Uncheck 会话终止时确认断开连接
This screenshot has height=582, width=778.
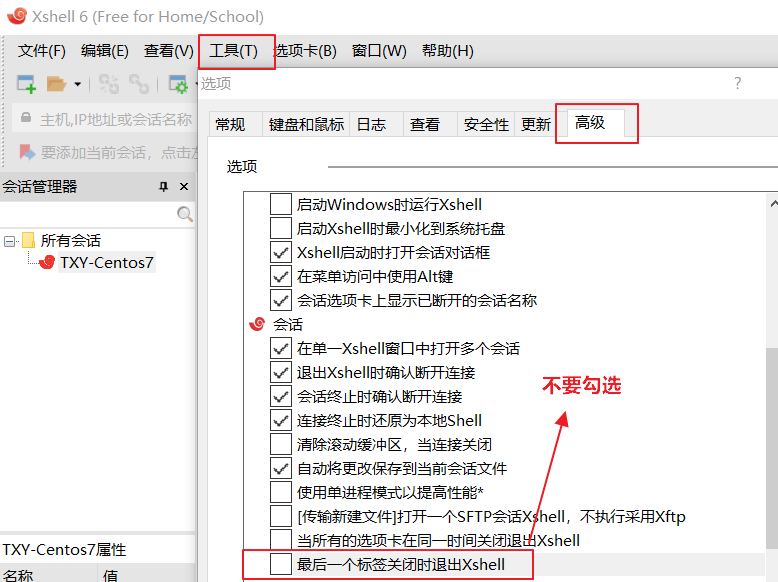tap(280, 396)
